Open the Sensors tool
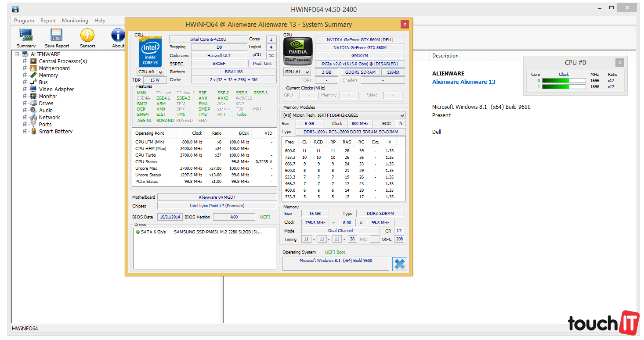 (87, 36)
